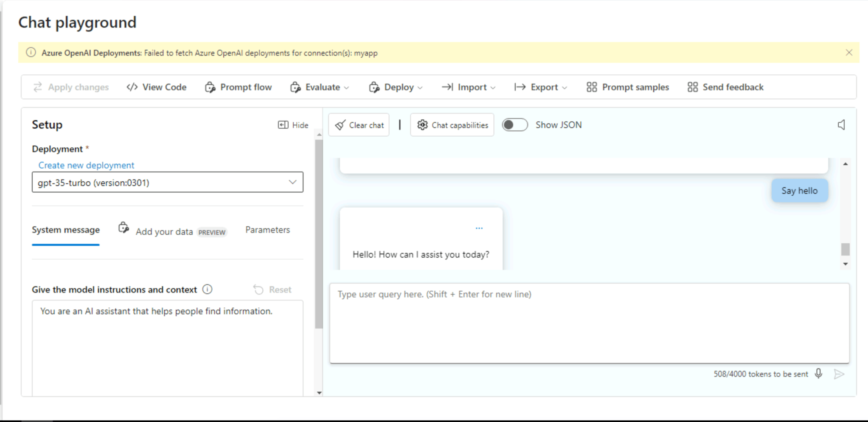Click into the system message text area

(168, 348)
